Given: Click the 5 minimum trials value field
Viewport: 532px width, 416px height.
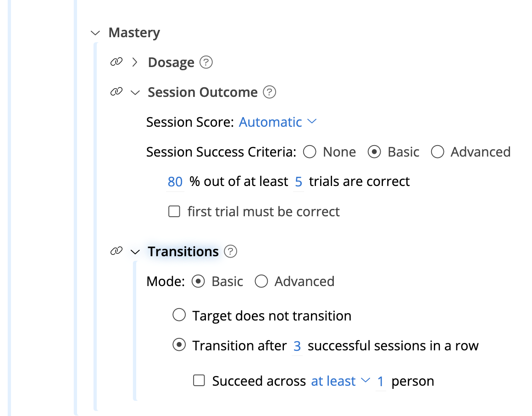Looking at the screenshot, I should (x=298, y=181).
